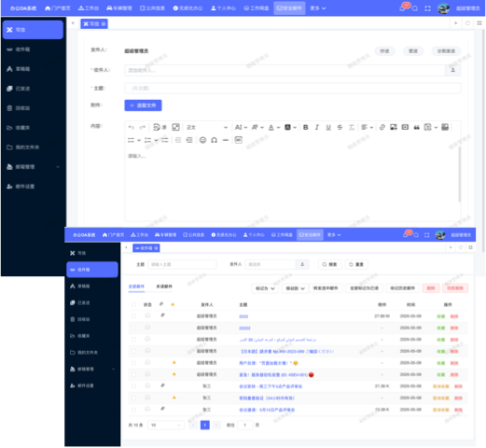Click the 搜索 button in inbox filter
Screen dimensions: 486x448
point(329,264)
